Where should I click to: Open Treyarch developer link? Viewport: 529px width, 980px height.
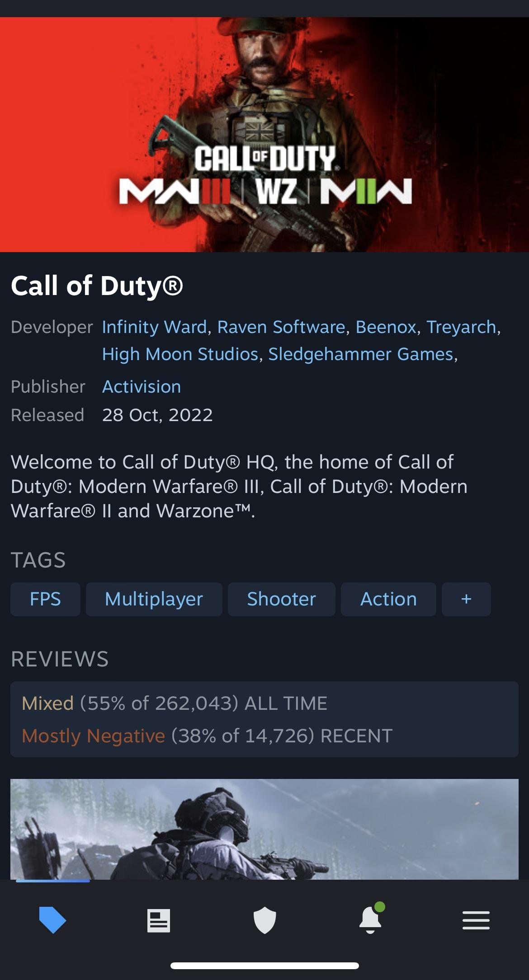click(461, 327)
